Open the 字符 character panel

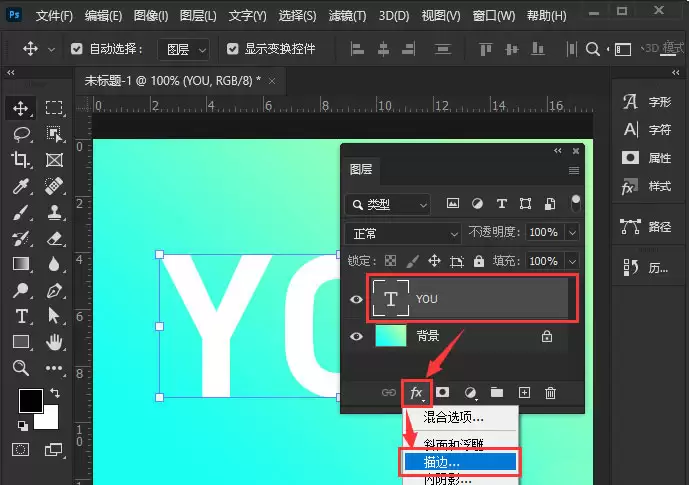click(x=647, y=130)
